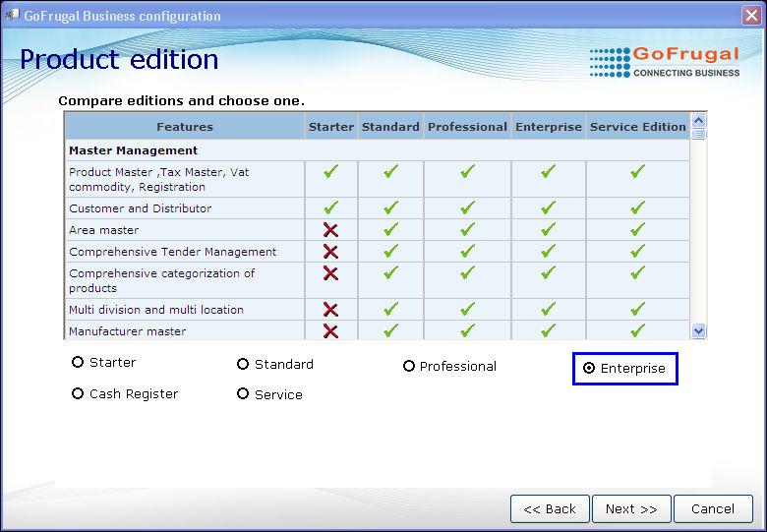
Task: Click red cross for Comprehensive categorization Starter
Action: click(330, 272)
